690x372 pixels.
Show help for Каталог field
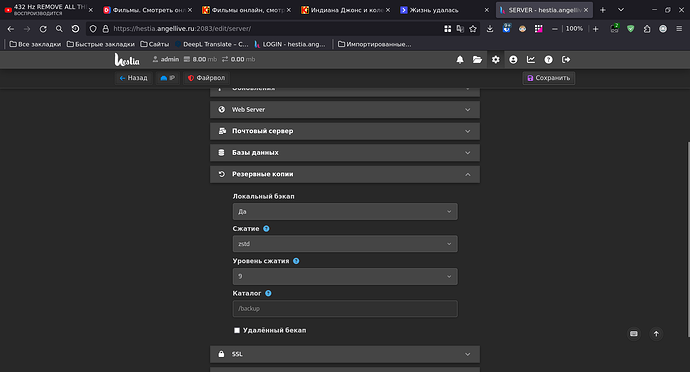point(268,293)
